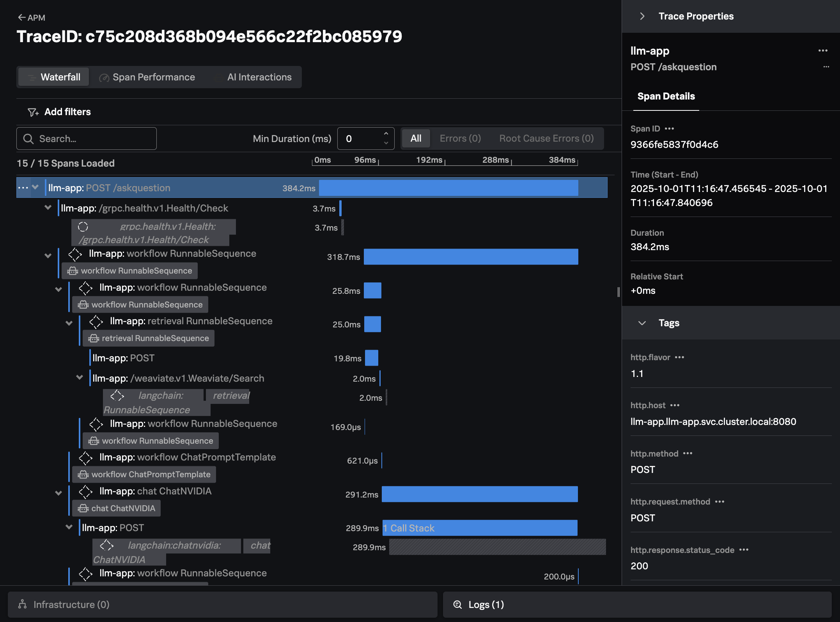This screenshot has height=622, width=840.
Task: Switch to the Span Performance tab
Action: (x=147, y=77)
